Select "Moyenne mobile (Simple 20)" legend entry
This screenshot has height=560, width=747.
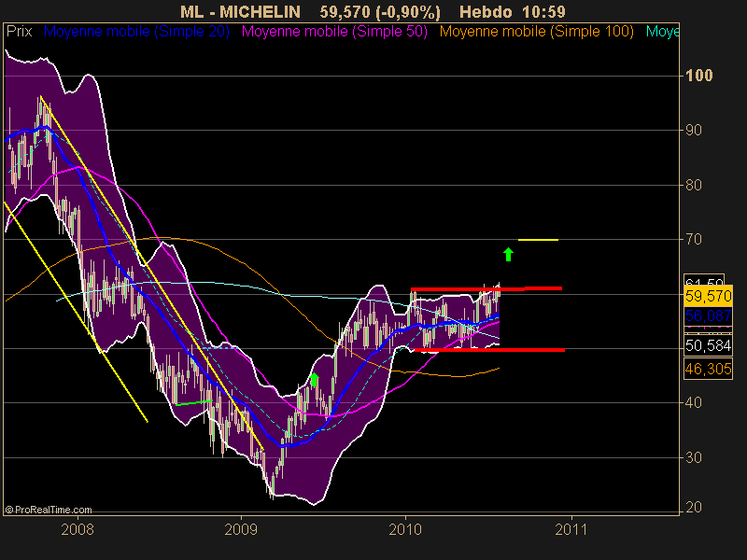tap(136, 32)
